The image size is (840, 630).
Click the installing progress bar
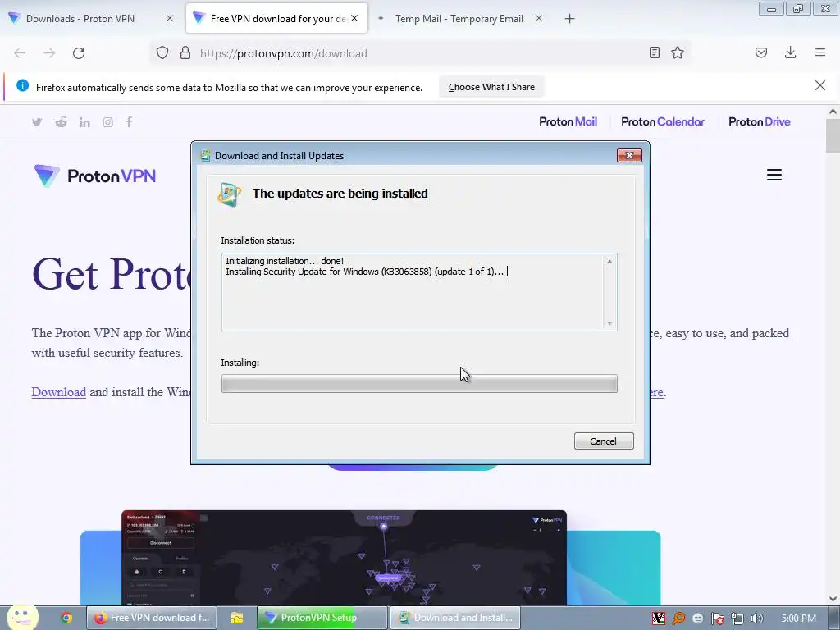pos(419,384)
